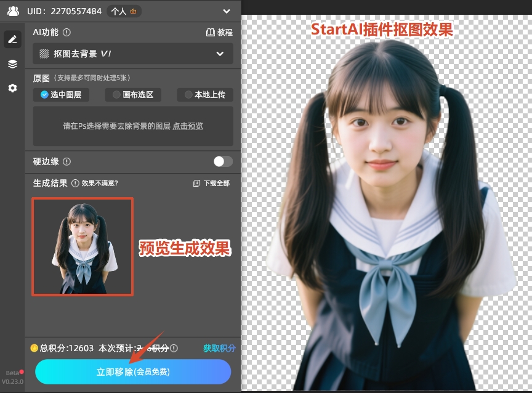Click the 立即移除(会员免费) button
Image resolution: width=532 pixels, height=393 pixels.
[x=132, y=371]
